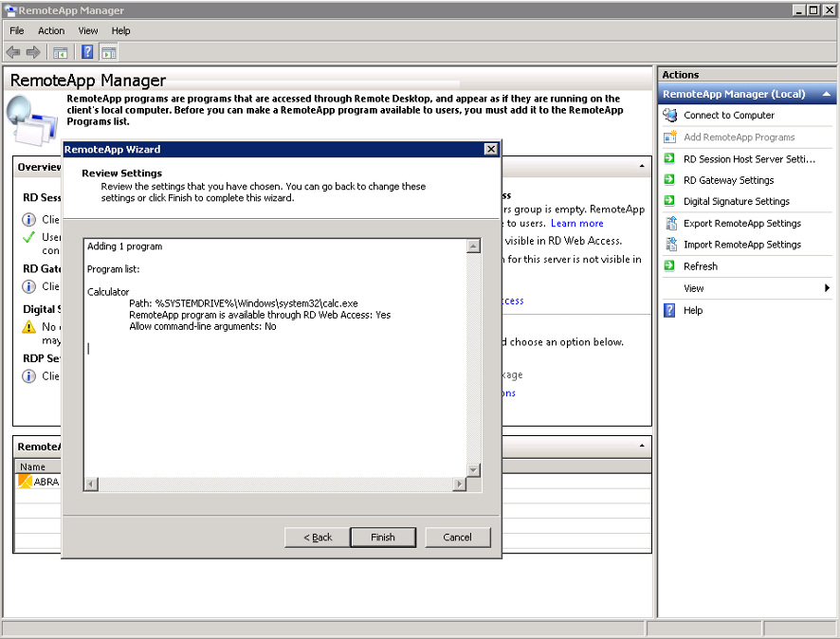Click the Finish button in the wizard
The image size is (840, 639).
383,537
